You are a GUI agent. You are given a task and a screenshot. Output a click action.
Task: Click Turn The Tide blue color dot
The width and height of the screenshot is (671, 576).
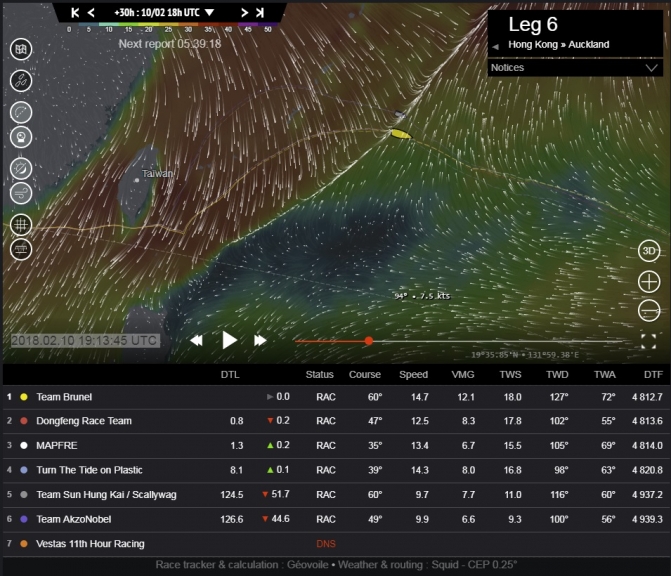click(24, 470)
